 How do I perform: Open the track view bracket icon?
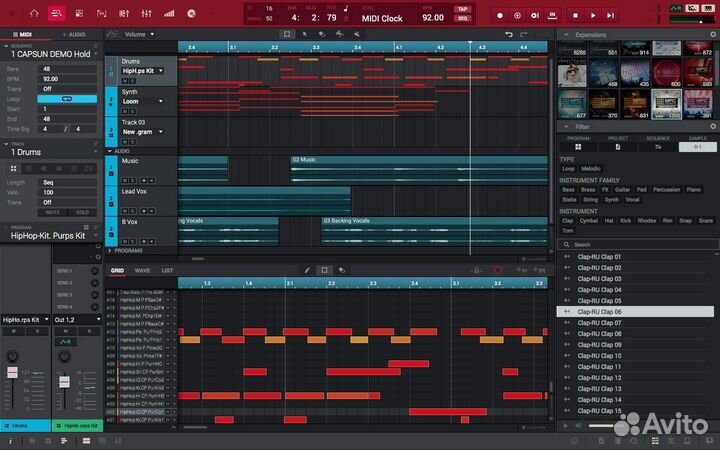[x=101, y=13]
